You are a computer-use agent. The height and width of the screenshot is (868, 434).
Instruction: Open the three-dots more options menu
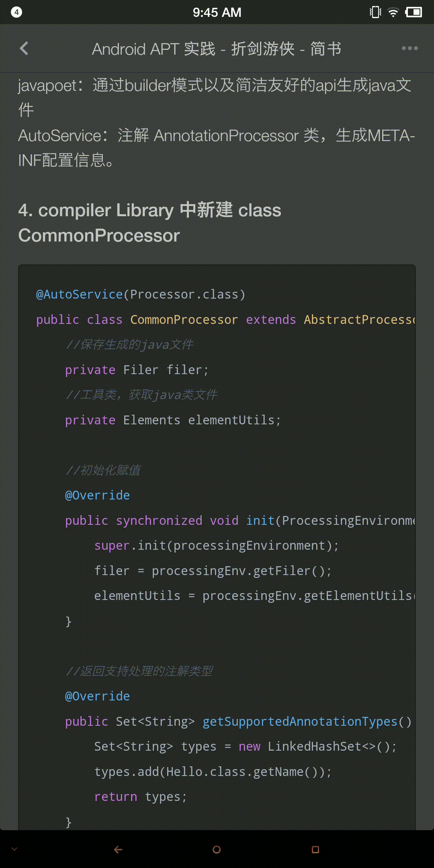coord(409,49)
